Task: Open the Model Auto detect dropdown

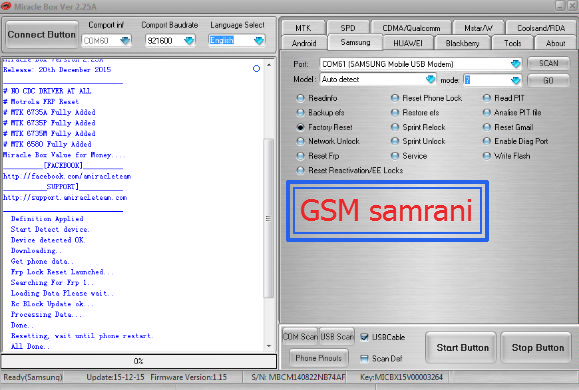Action: coord(431,79)
